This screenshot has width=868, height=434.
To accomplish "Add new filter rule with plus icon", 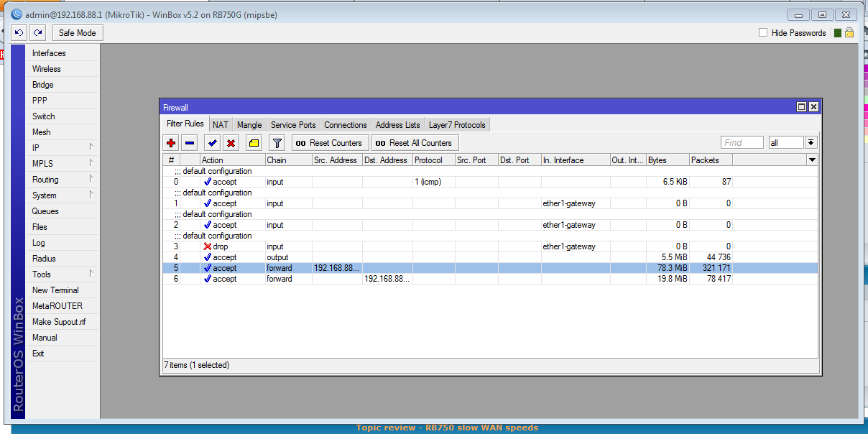I will pyautogui.click(x=171, y=143).
